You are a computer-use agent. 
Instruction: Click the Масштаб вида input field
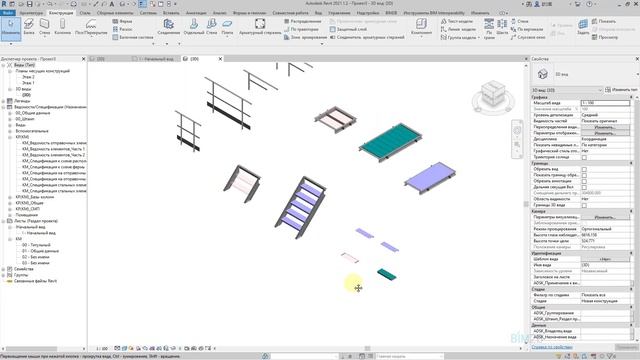(x=605, y=103)
